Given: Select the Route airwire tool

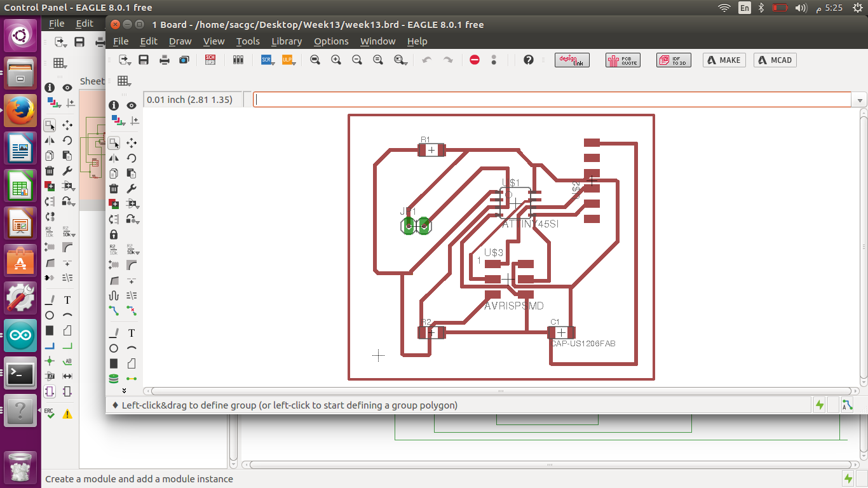Looking at the screenshot, I should coord(114,311).
